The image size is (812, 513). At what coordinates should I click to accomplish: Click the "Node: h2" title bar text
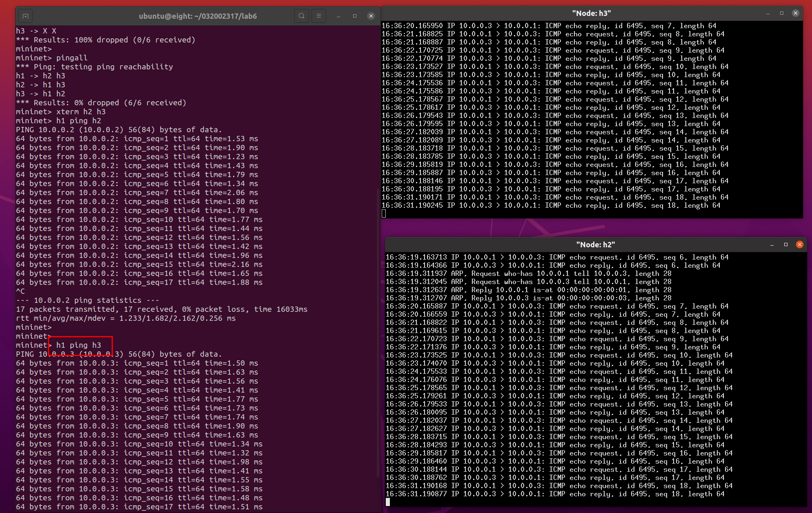point(595,244)
